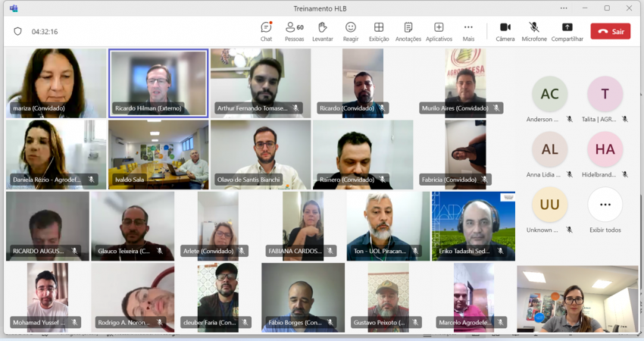This screenshot has height=341, width=644.
Task: Select Murilo Aires (Convidado) video tile
Action: point(465,83)
